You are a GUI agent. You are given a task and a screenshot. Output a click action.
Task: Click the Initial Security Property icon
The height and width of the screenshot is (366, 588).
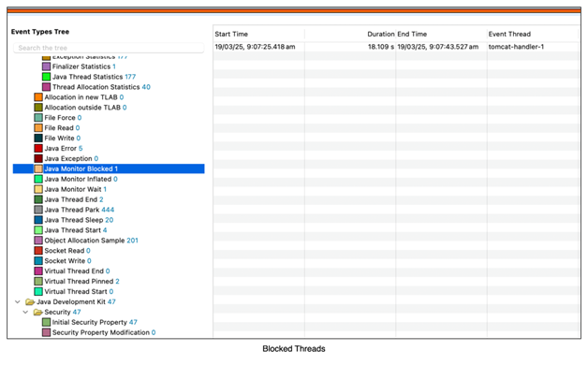pyautogui.click(x=46, y=322)
